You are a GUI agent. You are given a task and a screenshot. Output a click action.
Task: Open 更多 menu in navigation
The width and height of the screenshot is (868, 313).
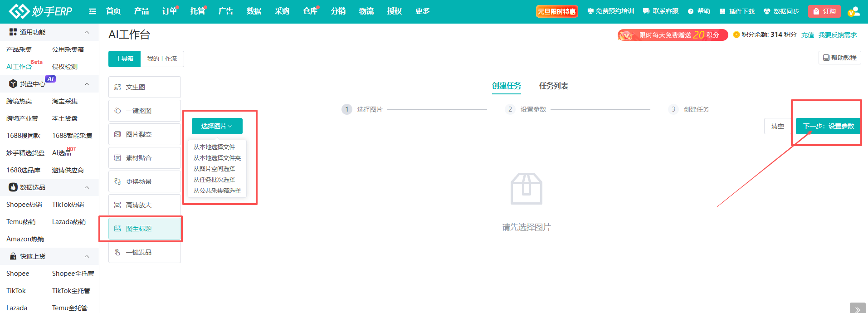click(x=423, y=11)
